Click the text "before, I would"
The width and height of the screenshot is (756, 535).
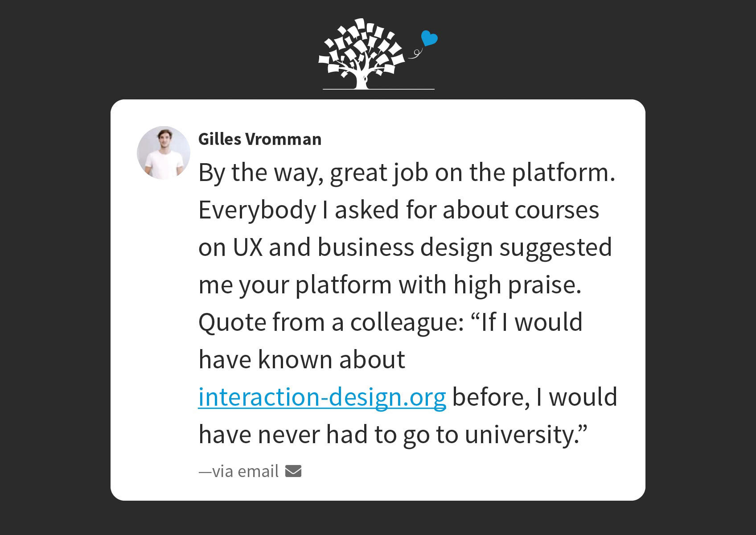pyautogui.click(x=535, y=397)
